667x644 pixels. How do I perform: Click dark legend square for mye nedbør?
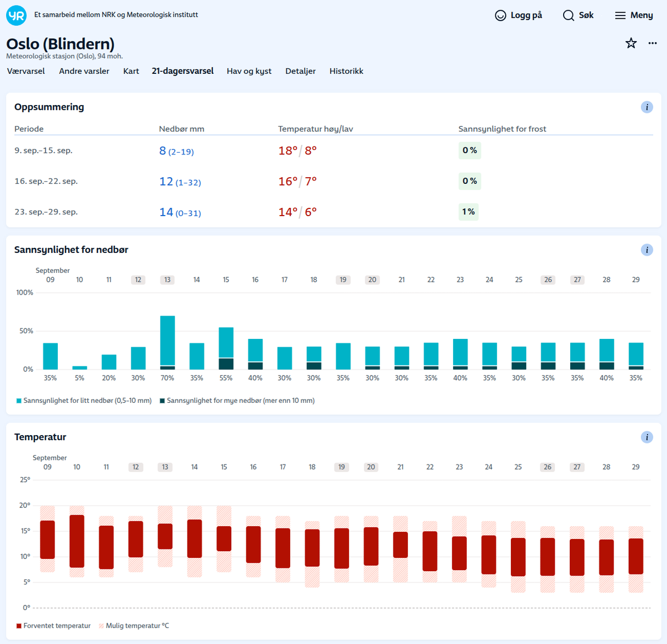pos(162,401)
